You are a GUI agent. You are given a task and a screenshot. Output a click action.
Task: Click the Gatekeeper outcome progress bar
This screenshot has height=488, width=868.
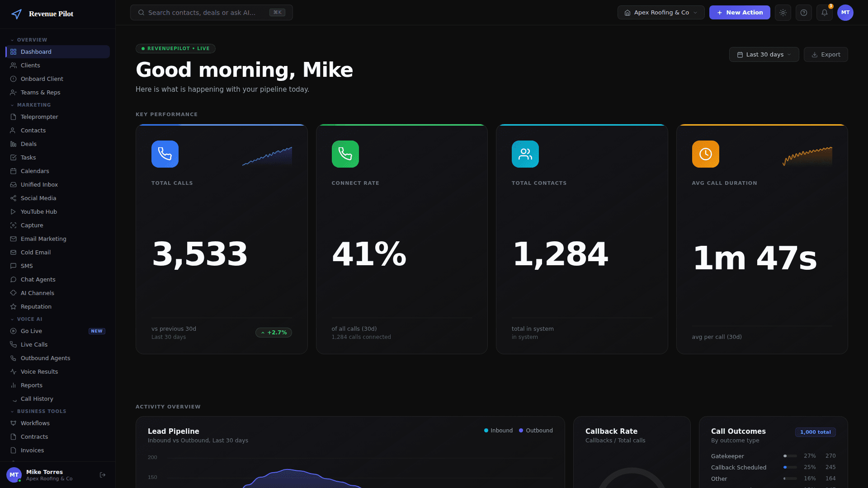pos(790,456)
